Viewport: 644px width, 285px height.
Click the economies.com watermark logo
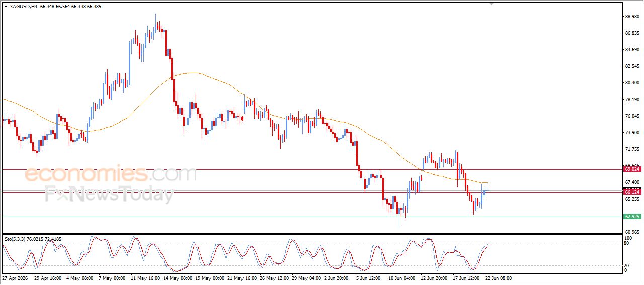[x=111, y=174]
